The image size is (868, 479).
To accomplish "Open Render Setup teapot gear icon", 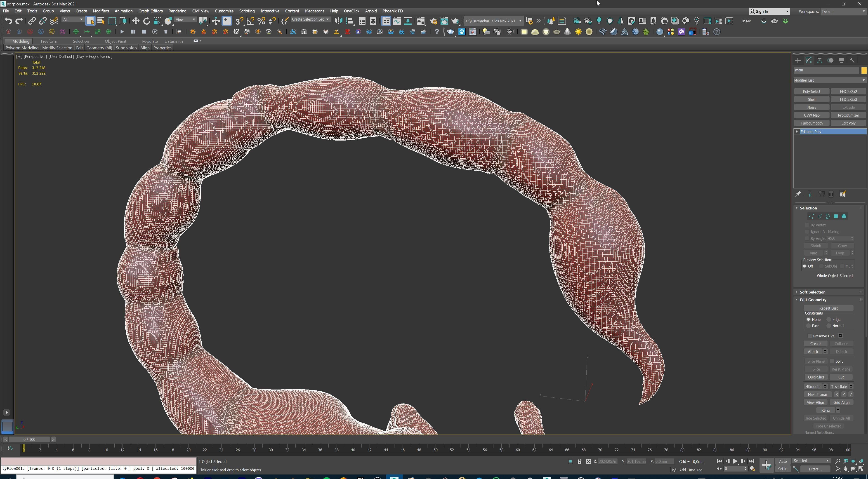I will pyautogui.click(x=433, y=21).
